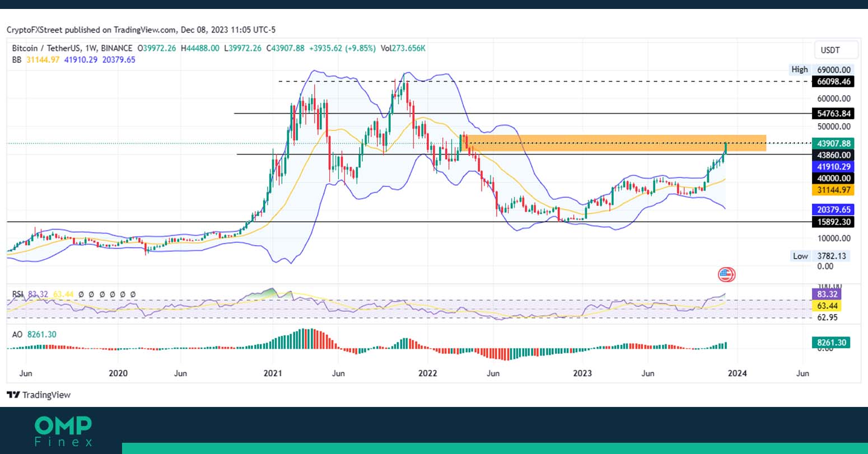868x454 pixels.
Task: Click the AO indicator legend
Action: click(x=34, y=334)
